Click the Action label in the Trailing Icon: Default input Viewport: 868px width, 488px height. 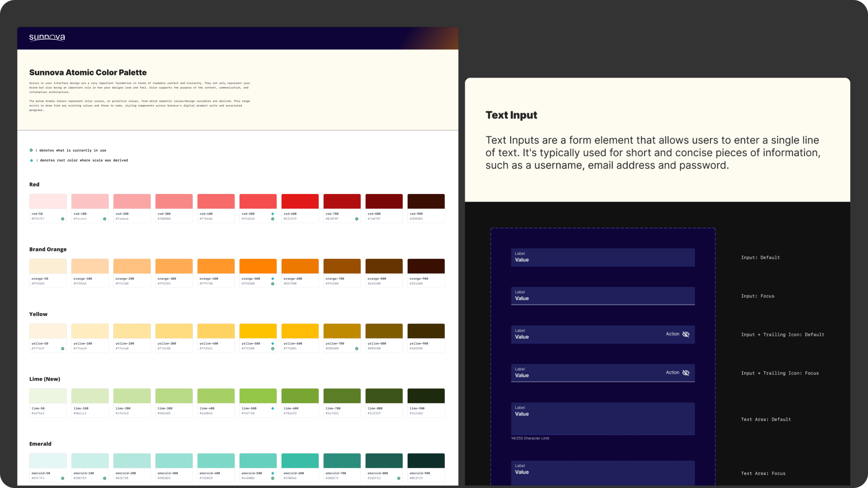click(672, 334)
